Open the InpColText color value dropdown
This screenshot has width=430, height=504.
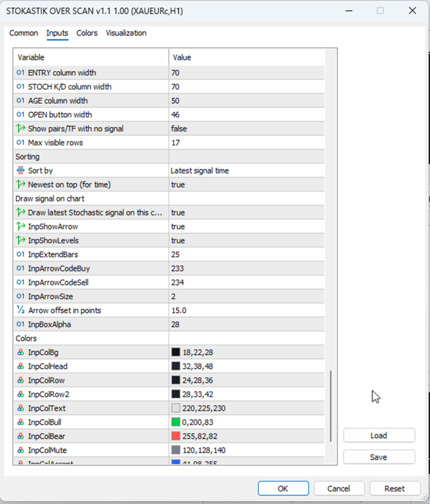[x=247, y=408]
